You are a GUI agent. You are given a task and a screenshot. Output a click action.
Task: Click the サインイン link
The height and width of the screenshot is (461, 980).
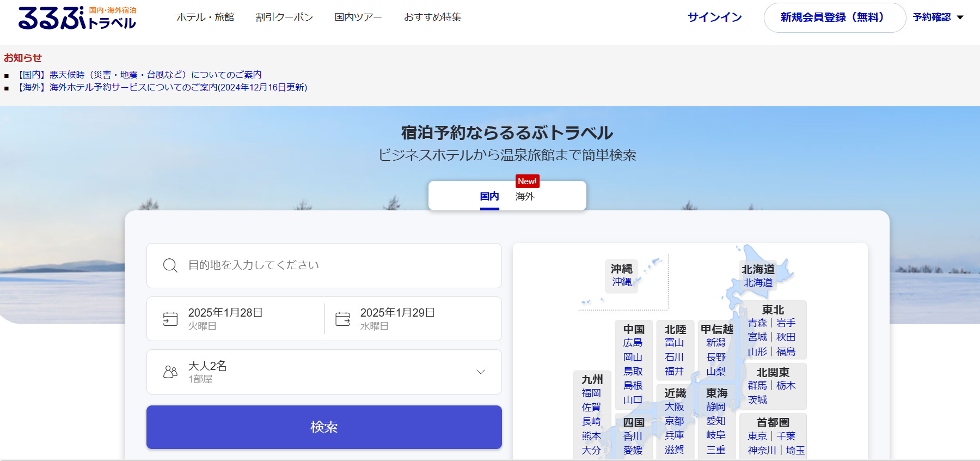point(715,17)
